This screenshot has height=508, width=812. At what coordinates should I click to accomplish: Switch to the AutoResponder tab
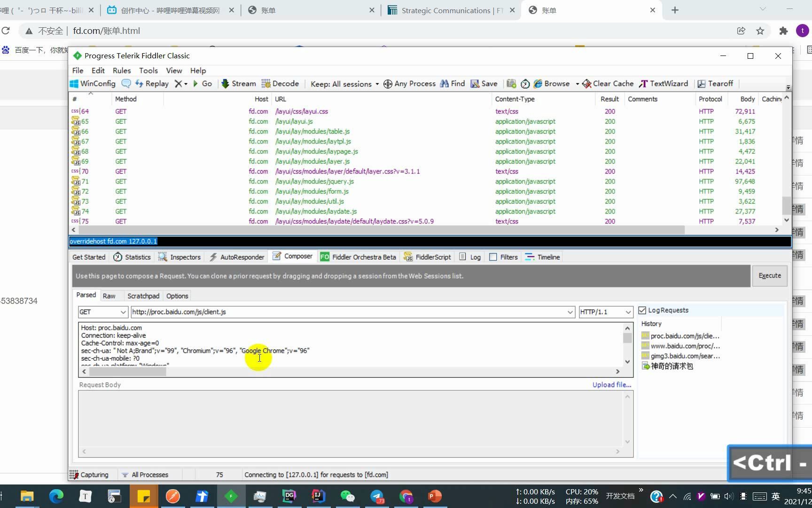(x=237, y=257)
